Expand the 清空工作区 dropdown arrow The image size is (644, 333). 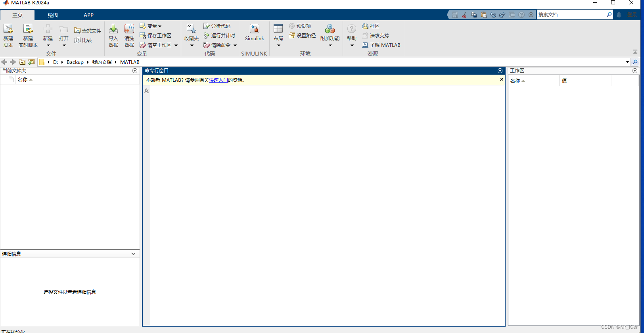click(x=176, y=45)
